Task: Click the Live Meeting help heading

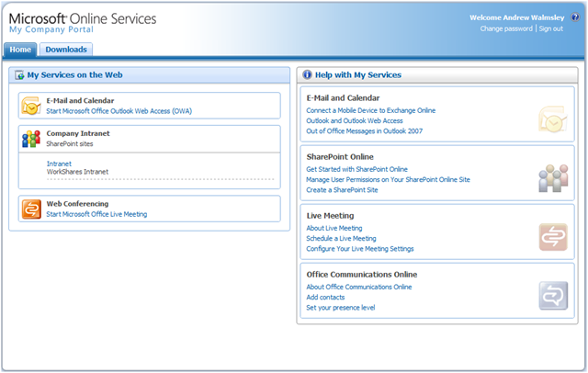Action: click(x=330, y=216)
